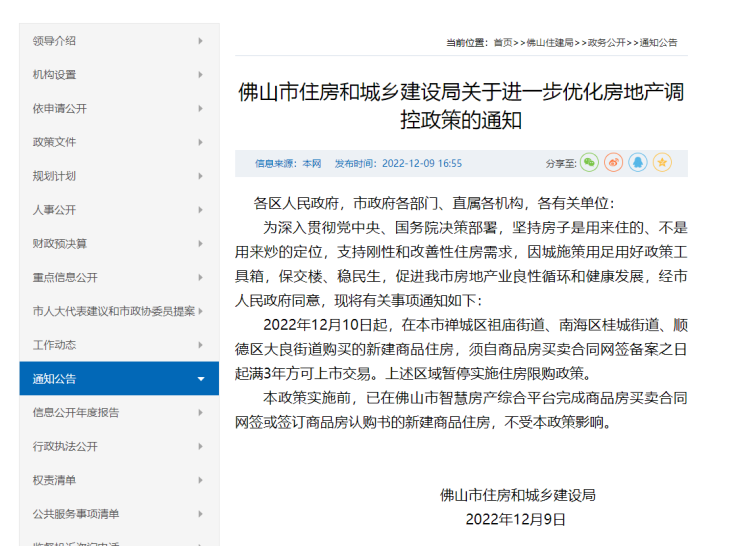Select 信息公开年度报告 menu item

click(x=76, y=412)
